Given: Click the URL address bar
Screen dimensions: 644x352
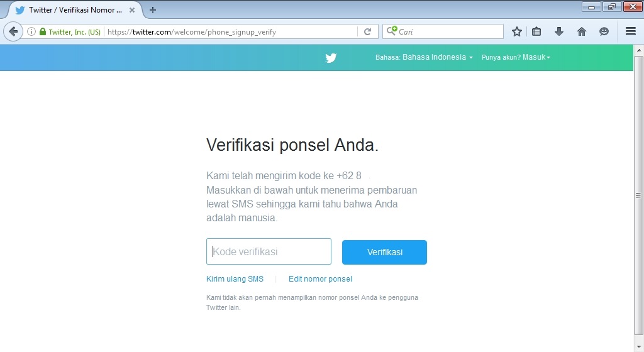Looking at the screenshot, I should [x=230, y=31].
